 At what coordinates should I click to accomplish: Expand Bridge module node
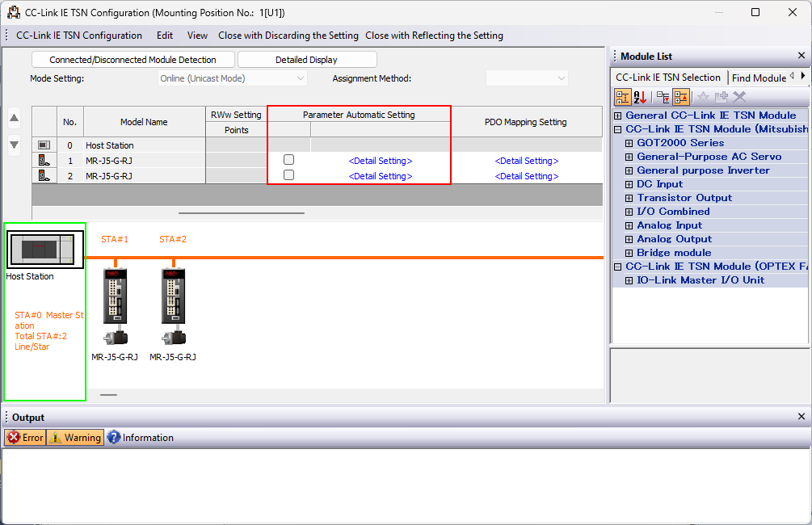point(629,253)
